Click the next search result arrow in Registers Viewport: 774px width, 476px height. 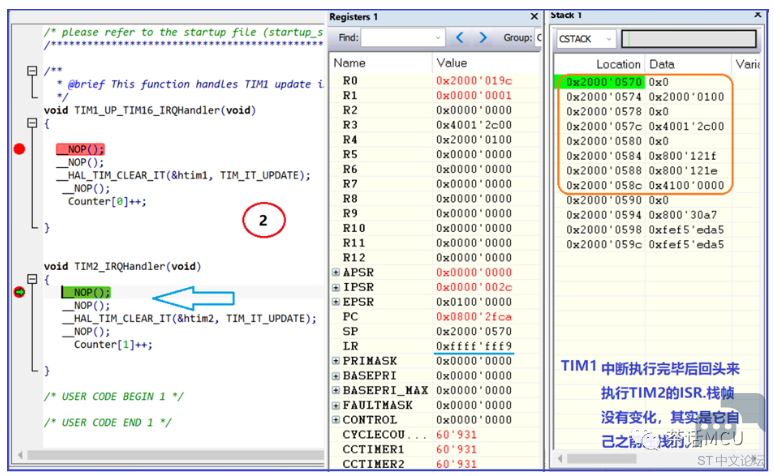tap(483, 38)
